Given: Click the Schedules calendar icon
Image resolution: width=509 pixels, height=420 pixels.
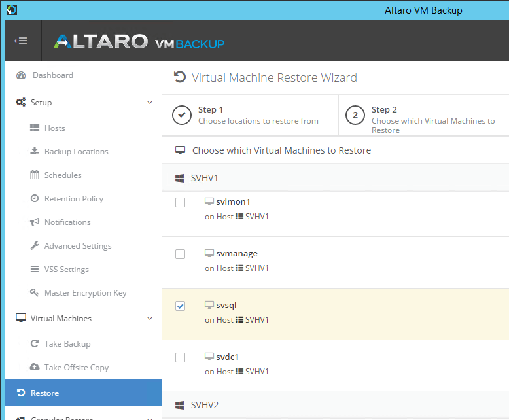Looking at the screenshot, I should (x=35, y=175).
